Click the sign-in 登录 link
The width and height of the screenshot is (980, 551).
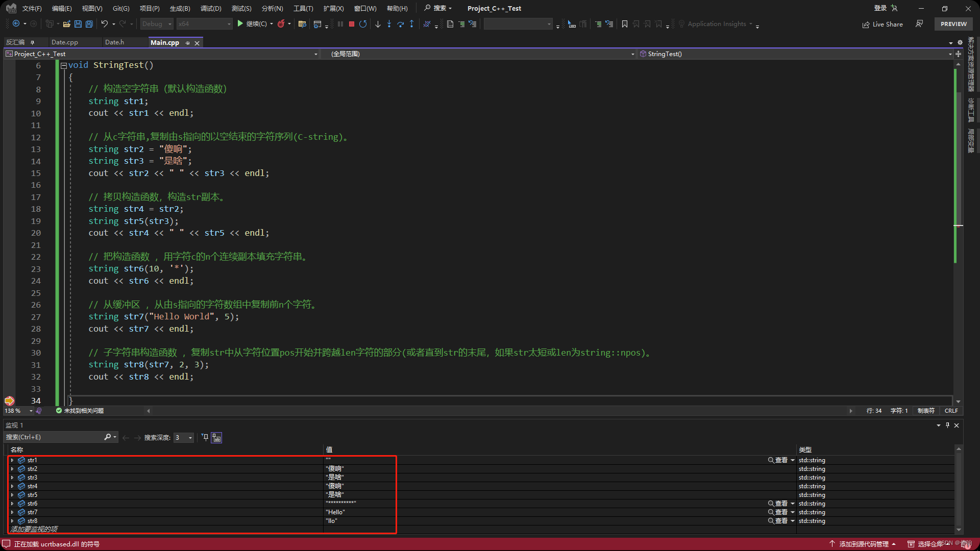pos(880,8)
